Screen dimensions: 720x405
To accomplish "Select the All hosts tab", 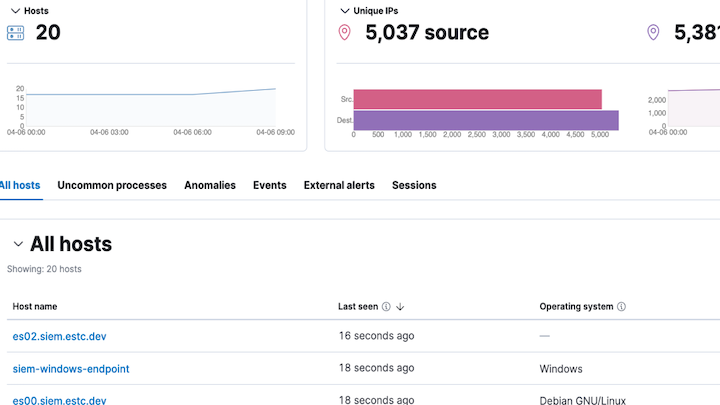I will (20, 185).
